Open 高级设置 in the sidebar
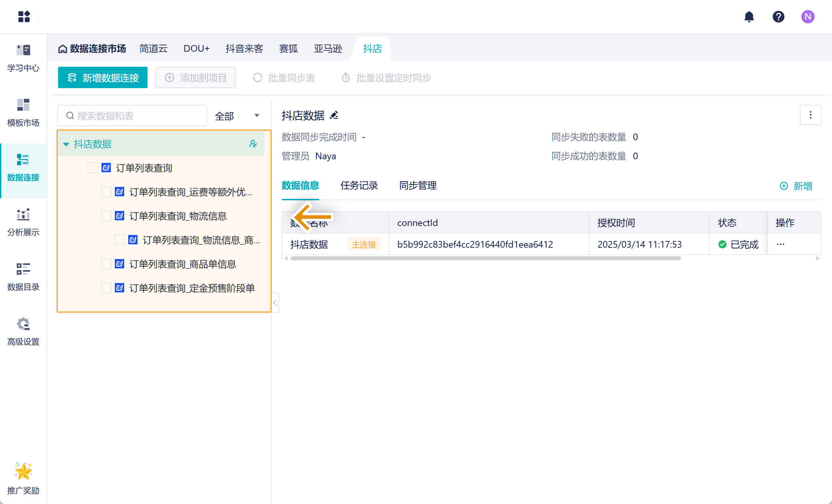Image resolution: width=832 pixels, height=504 pixels. click(23, 331)
